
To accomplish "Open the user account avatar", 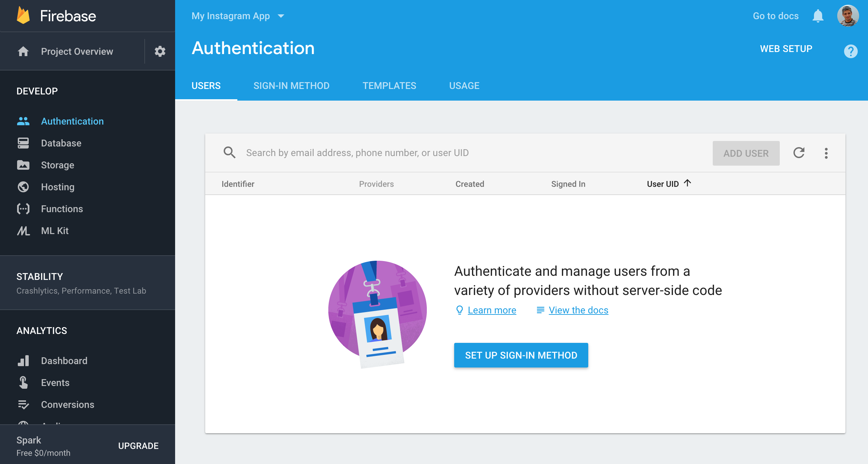I will tap(848, 16).
